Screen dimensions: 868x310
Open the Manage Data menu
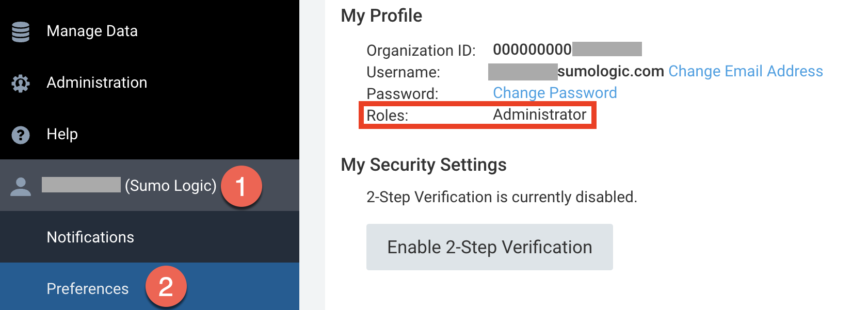92,31
